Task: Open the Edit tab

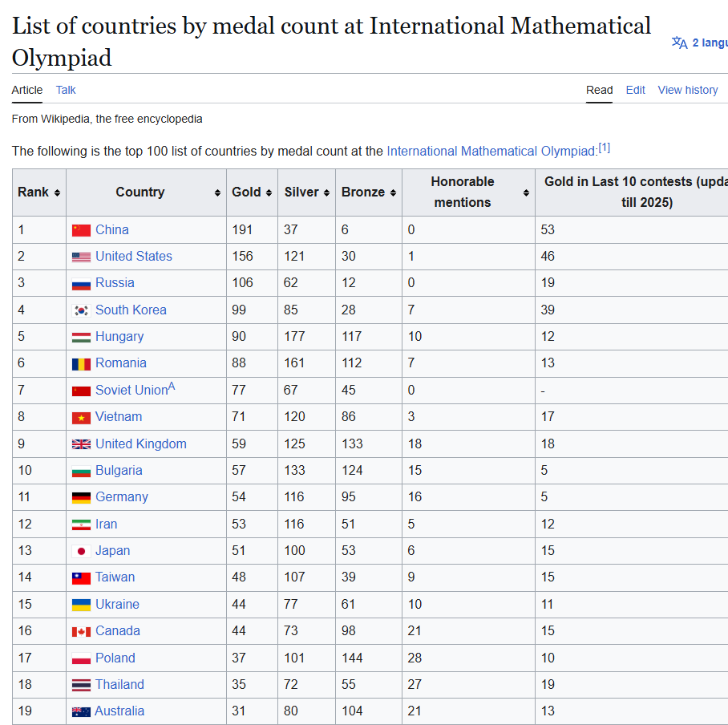Action: pos(636,90)
